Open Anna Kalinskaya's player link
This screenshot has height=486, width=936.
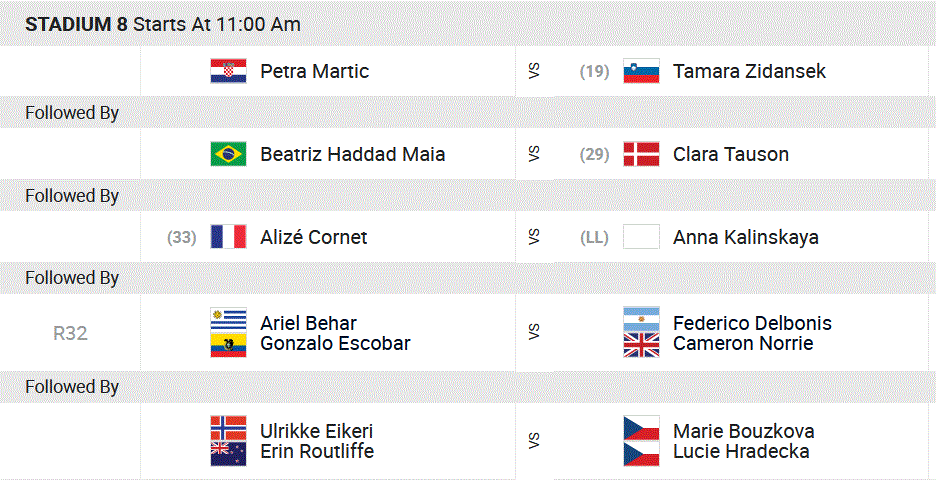pos(745,237)
